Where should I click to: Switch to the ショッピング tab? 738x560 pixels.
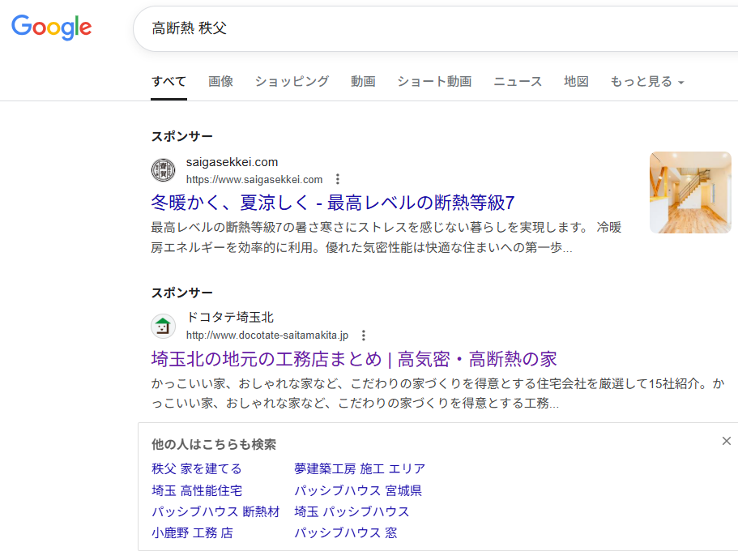pyautogui.click(x=292, y=82)
